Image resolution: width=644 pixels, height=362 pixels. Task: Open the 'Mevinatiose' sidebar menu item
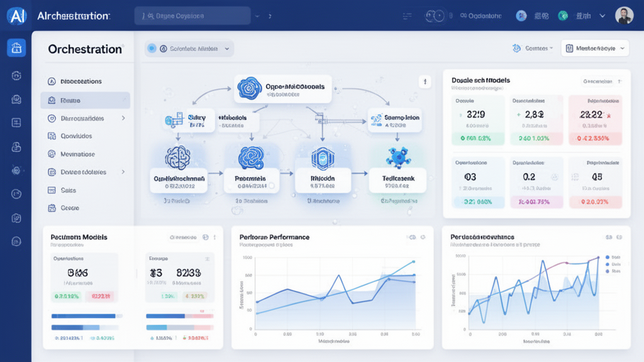tap(86, 154)
